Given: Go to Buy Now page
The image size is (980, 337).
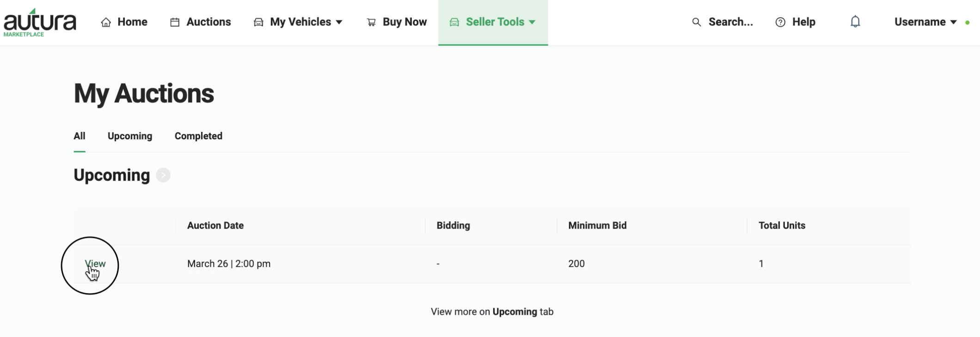Looking at the screenshot, I should [x=397, y=22].
